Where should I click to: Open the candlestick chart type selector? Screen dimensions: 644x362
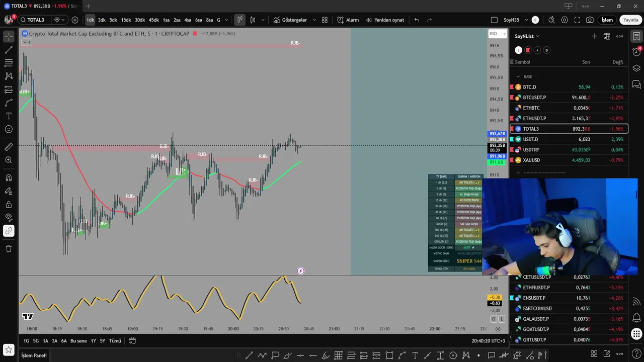tap(239, 20)
